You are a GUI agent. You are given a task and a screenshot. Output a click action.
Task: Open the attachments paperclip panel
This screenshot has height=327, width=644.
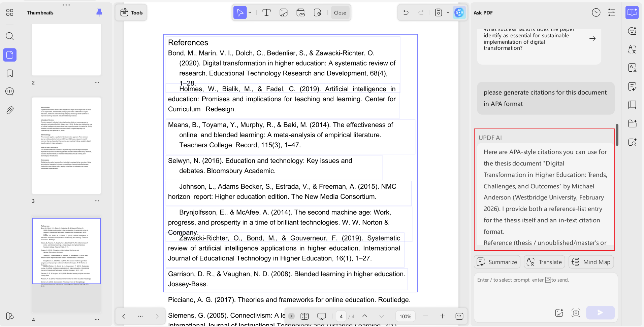pos(10,110)
